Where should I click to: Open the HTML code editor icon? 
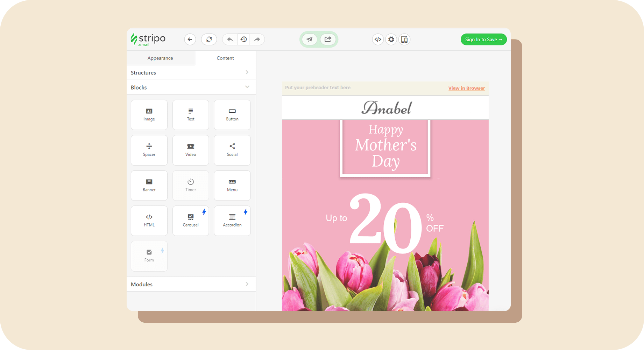[378, 40]
